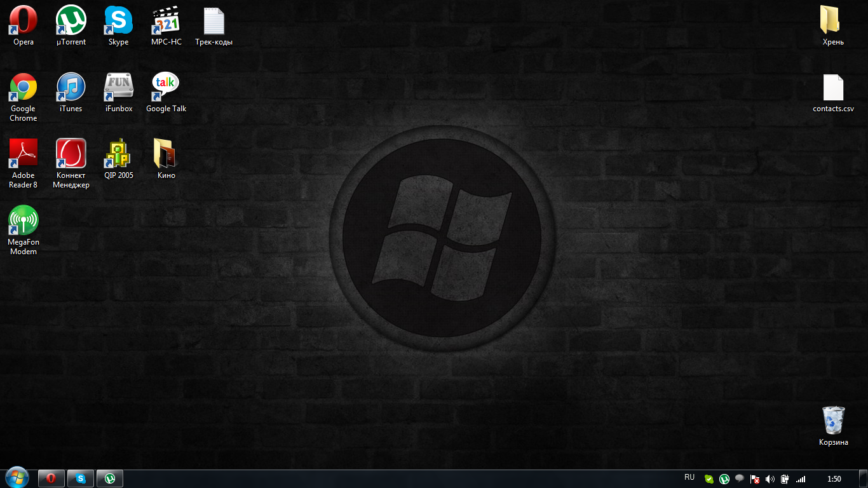
Task: Select the Google Talk desktop shortcut
Action: click(166, 92)
